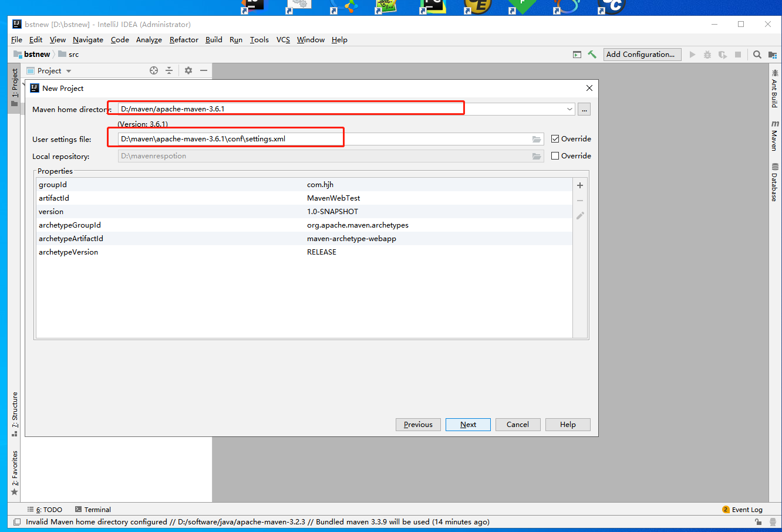
Task: Click the run-target terminal icon beside hammer
Action: [577, 55]
